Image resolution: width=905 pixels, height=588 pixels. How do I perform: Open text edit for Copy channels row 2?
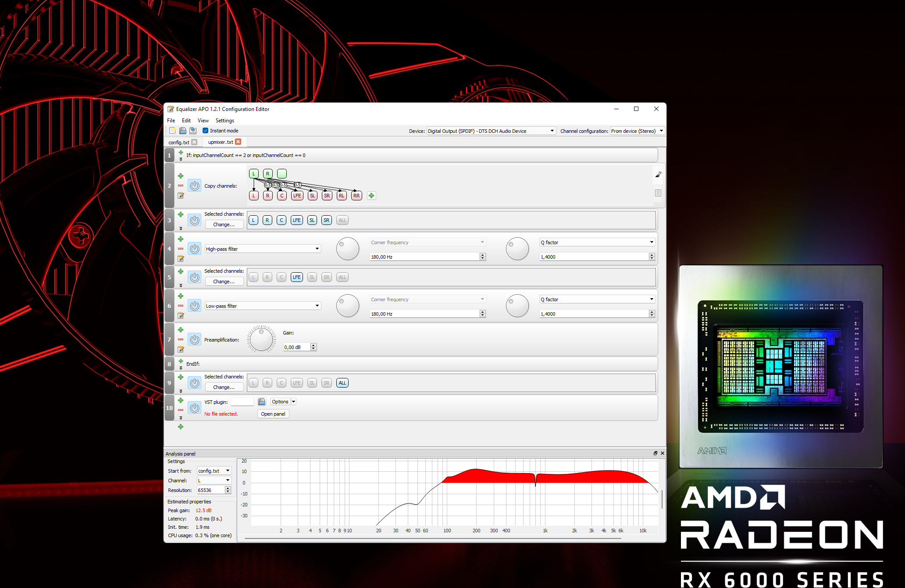pos(181,195)
